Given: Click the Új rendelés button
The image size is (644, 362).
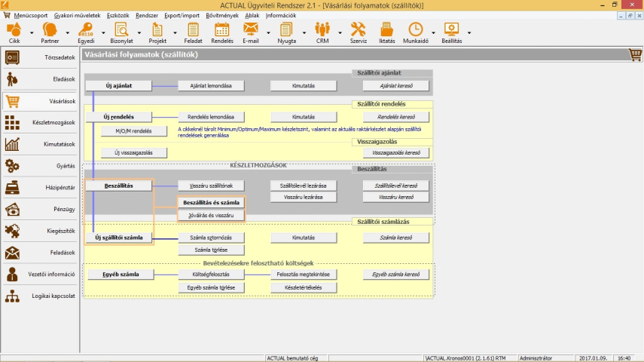Looking at the screenshot, I should 119,117.
